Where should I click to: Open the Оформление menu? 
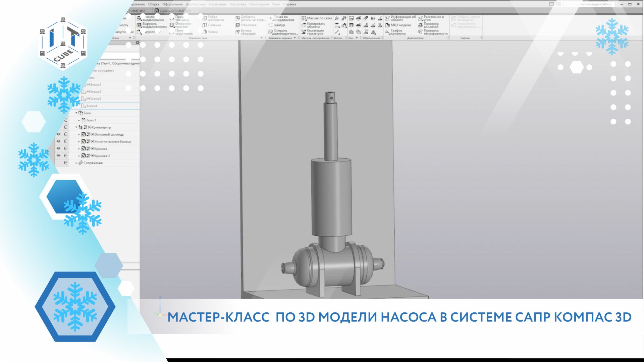[x=173, y=4]
